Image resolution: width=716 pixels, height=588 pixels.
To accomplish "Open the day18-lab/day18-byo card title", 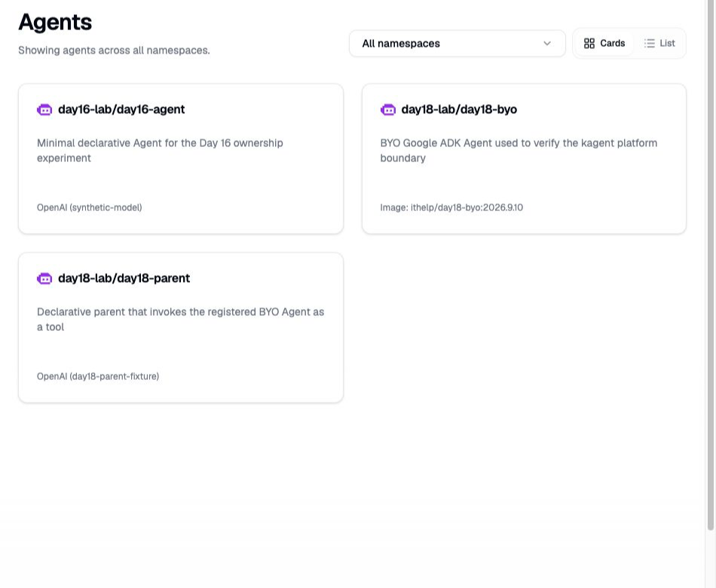I will 459,109.
